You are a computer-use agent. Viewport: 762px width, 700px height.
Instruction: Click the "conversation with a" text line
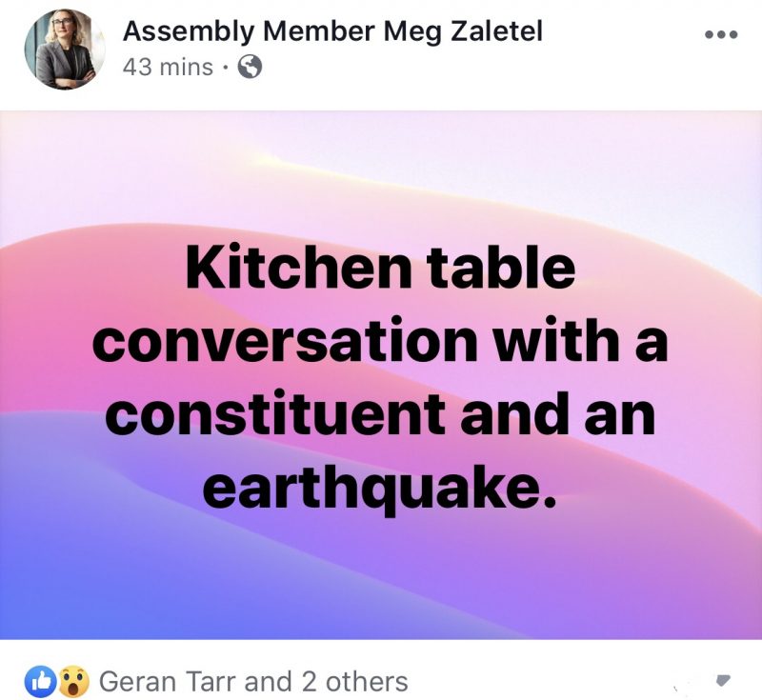point(380,340)
